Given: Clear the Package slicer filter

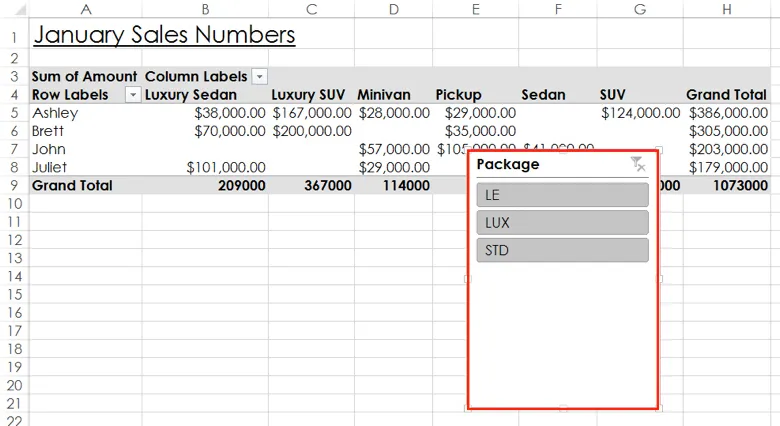Looking at the screenshot, I should (638, 165).
